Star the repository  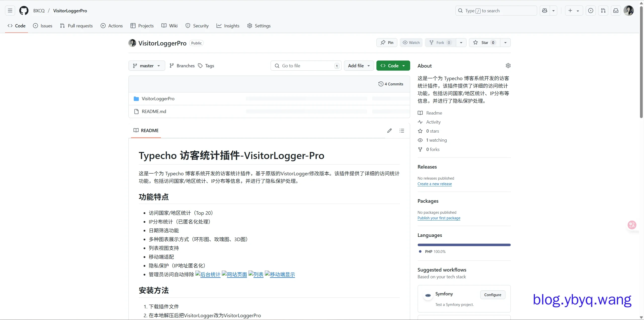click(485, 42)
